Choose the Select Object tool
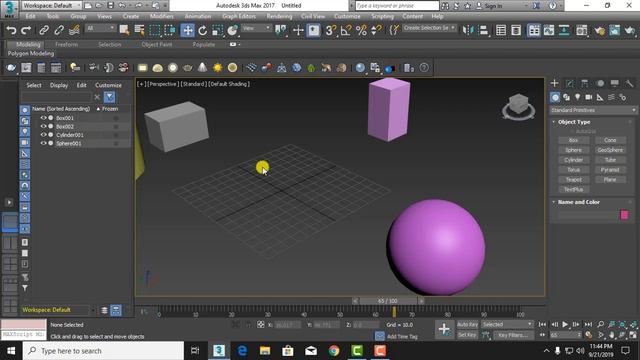The width and height of the screenshot is (640, 360). coord(124,30)
